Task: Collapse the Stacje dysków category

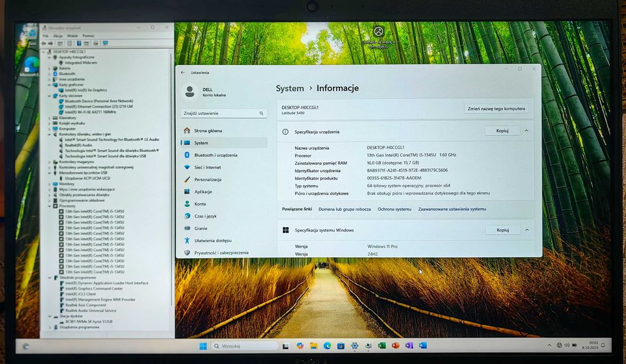Action: 49,316
